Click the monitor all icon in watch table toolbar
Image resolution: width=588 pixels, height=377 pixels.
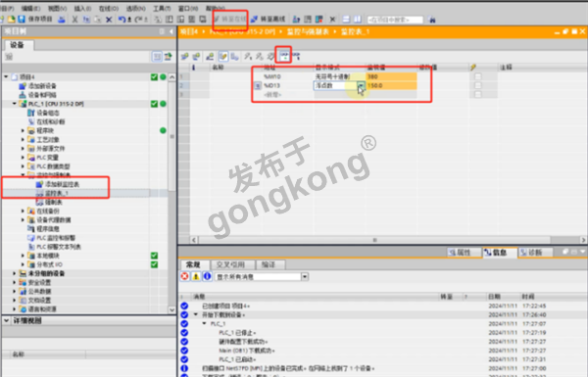pos(284,56)
